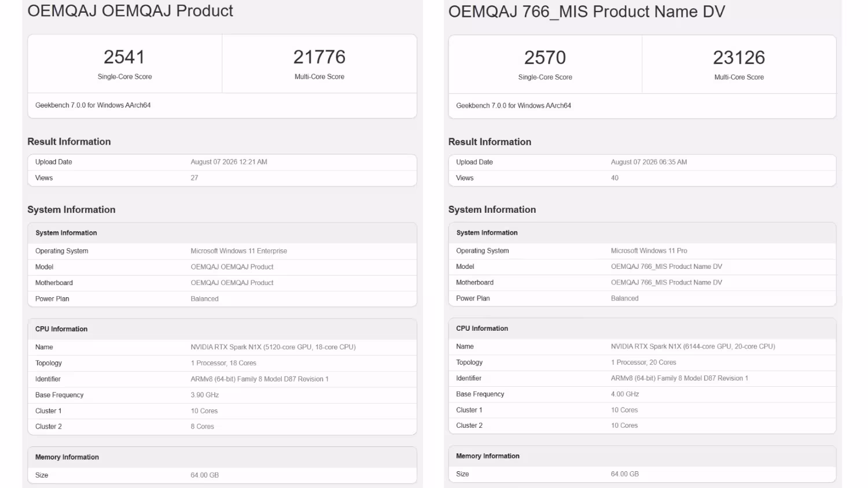Select the 'Multi-Core Score' label under 23126
Screen dimensions: 868x488
click(739, 77)
